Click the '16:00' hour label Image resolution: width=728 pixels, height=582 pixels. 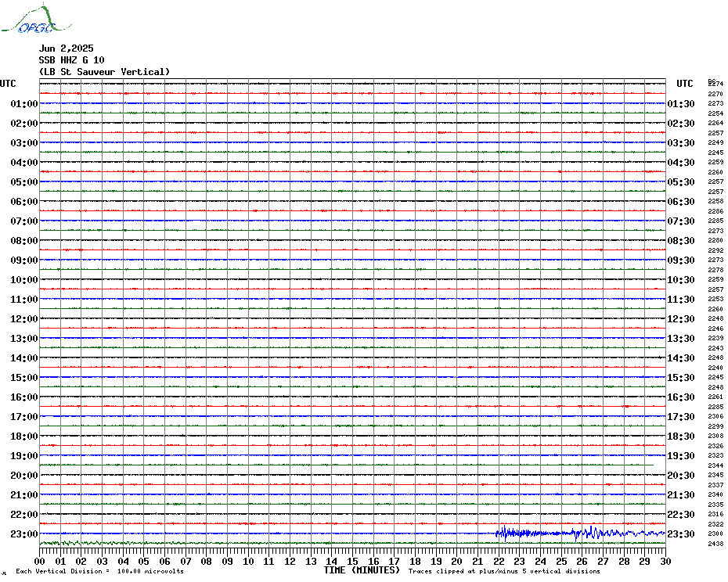pos(24,397)
